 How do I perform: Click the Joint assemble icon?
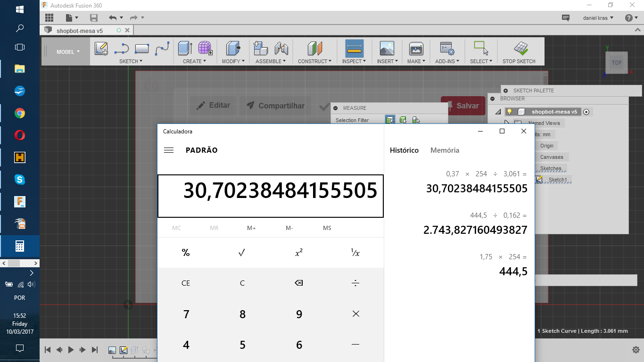281,49
